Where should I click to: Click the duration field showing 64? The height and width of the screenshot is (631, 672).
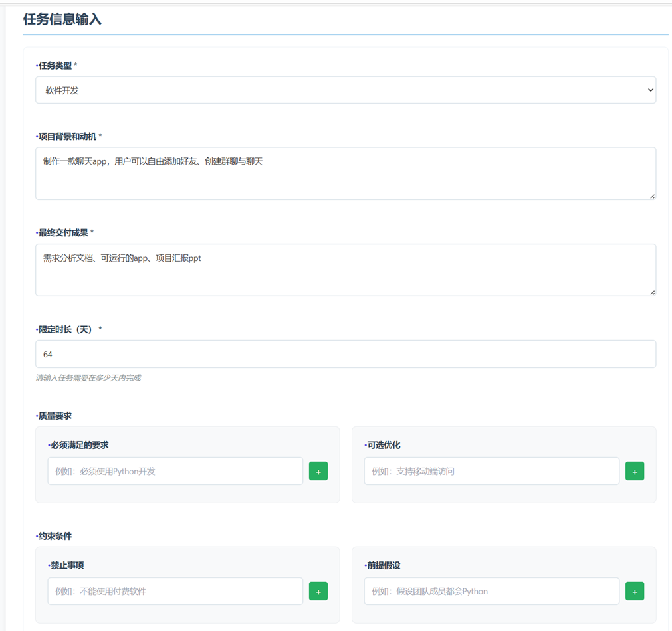[x=345, y=354]
